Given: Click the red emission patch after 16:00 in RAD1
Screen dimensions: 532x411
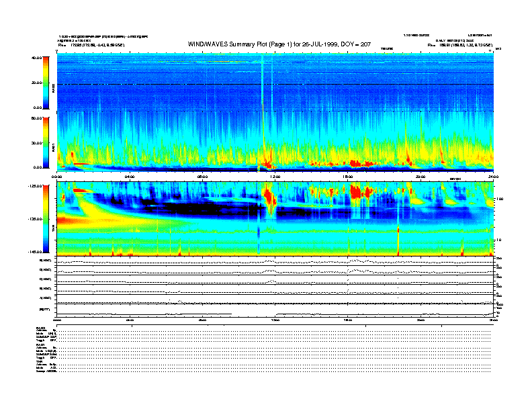Looking at the screenshot, I should click(356, 164).
